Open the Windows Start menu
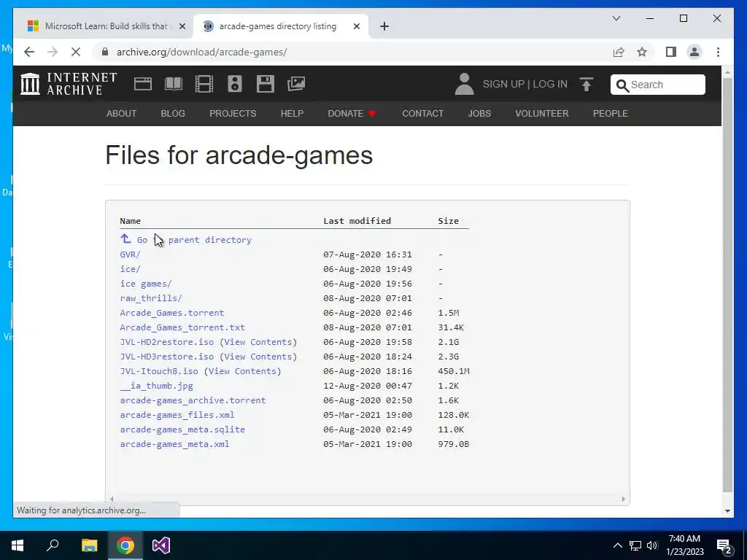747x560 pixels. coord(18,545)
